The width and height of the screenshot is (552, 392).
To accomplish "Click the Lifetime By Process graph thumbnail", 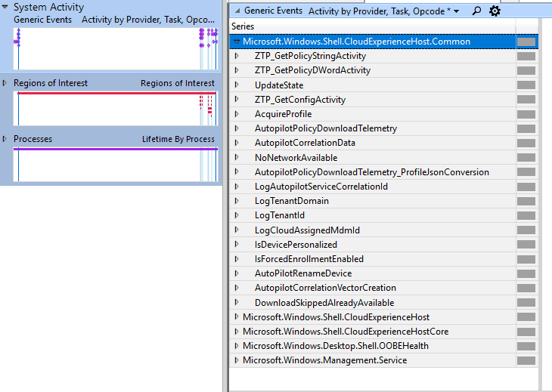I will 116,164.
